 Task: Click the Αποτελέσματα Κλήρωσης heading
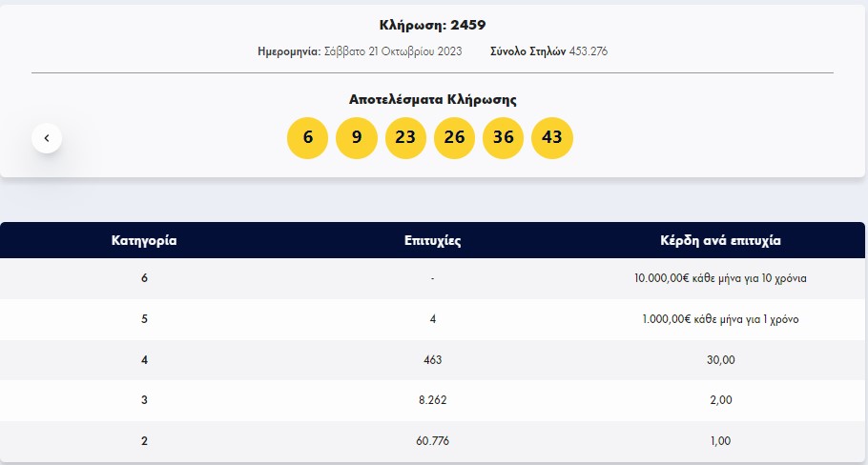432,99
